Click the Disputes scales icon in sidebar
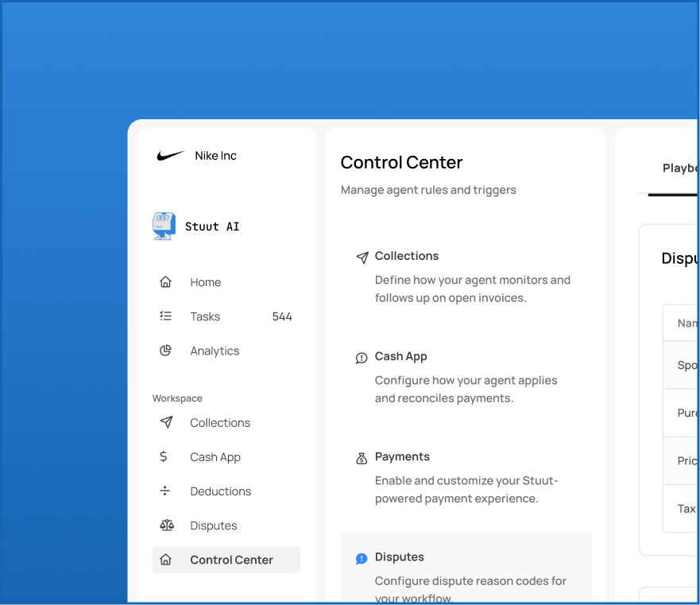 167,525
